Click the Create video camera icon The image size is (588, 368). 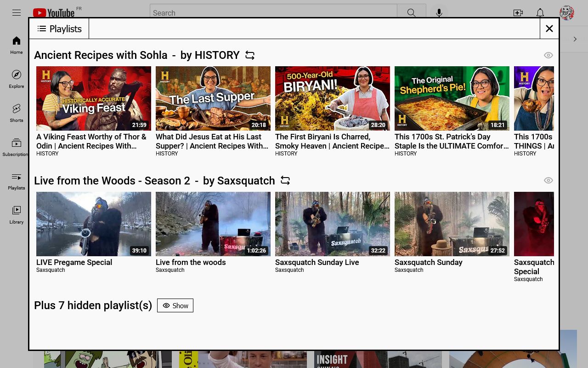point(518,13)
